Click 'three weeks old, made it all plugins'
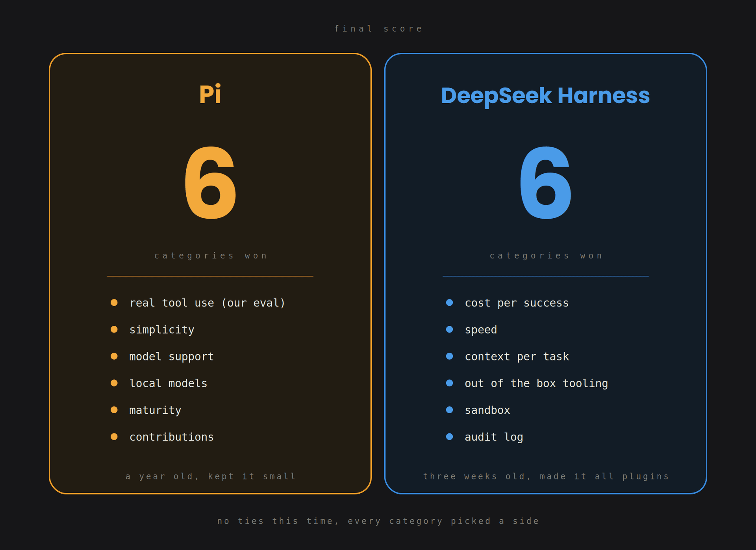 coord(546,476)
